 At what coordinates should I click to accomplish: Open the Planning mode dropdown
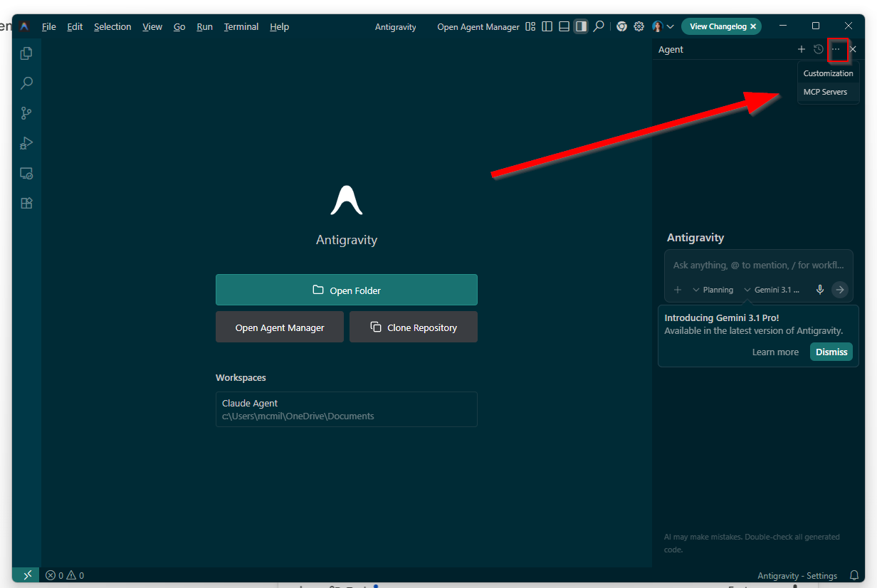713,290
